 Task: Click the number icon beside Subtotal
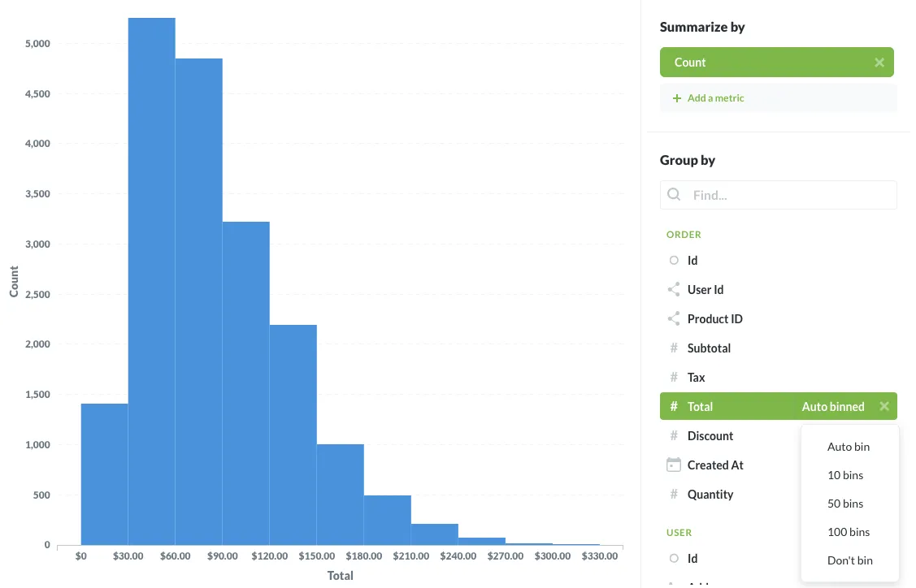click(673, 348)
